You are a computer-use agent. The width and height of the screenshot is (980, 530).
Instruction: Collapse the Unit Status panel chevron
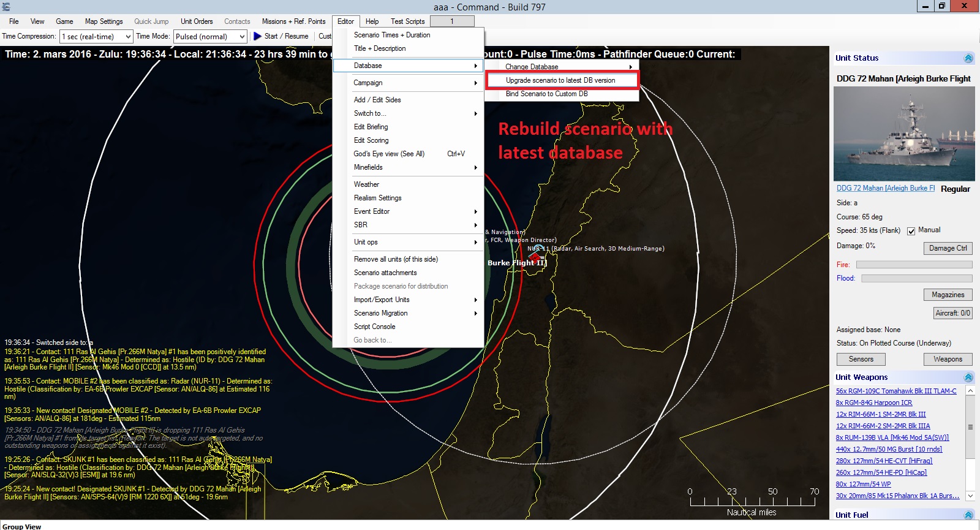click(968, 58)
